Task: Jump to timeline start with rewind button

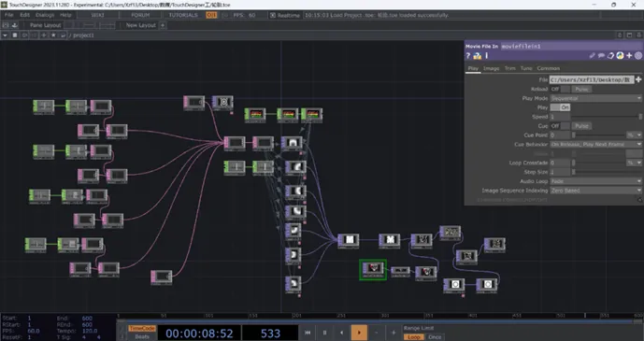Action: click(308, 333)
